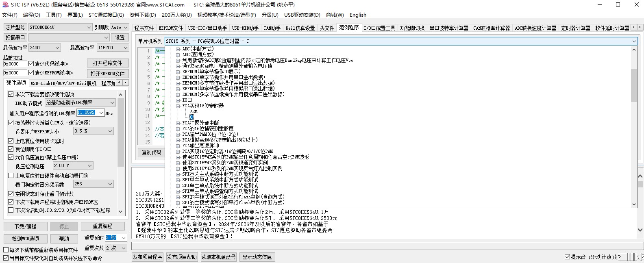Open the 编程(O) menu
The image size is (644, 263).
pyautogui.click(x=31, y=15)
